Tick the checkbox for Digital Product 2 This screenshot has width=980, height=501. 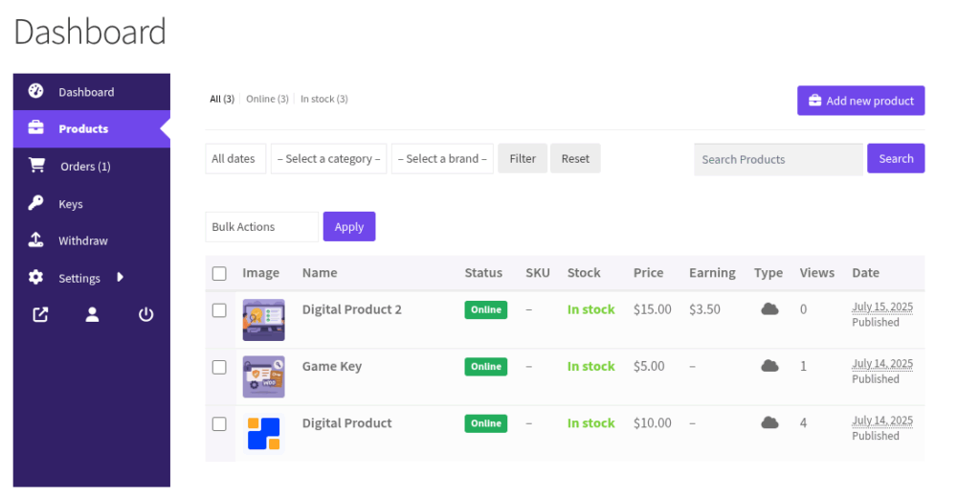click(x=219, y=310)
